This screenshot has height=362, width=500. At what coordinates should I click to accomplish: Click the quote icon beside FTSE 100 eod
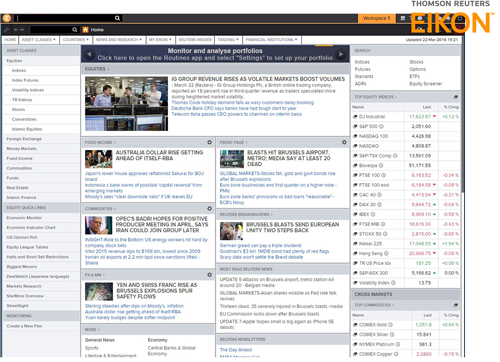[355, 185]
